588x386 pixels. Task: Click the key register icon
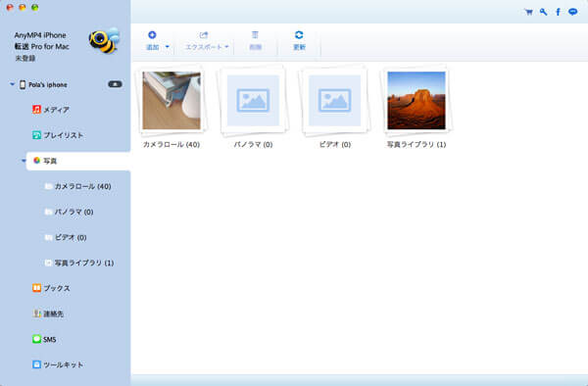tap(543, 12)
